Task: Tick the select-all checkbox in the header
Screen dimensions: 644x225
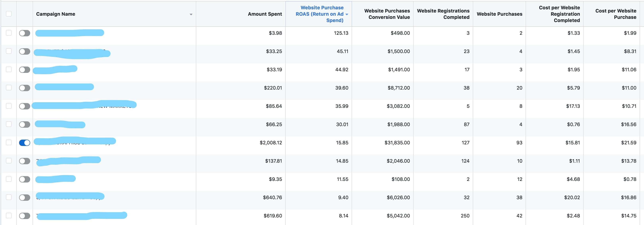Action: (x=9, y=14)
